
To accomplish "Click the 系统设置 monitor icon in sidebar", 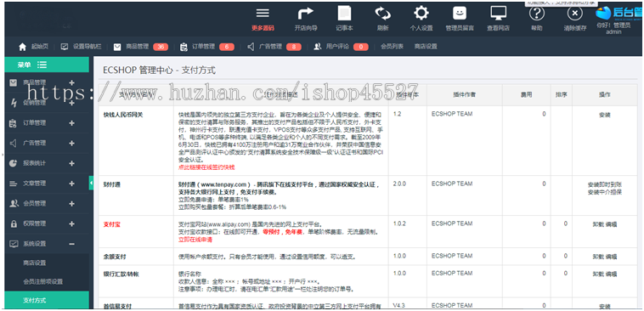I will pos(14,244).
